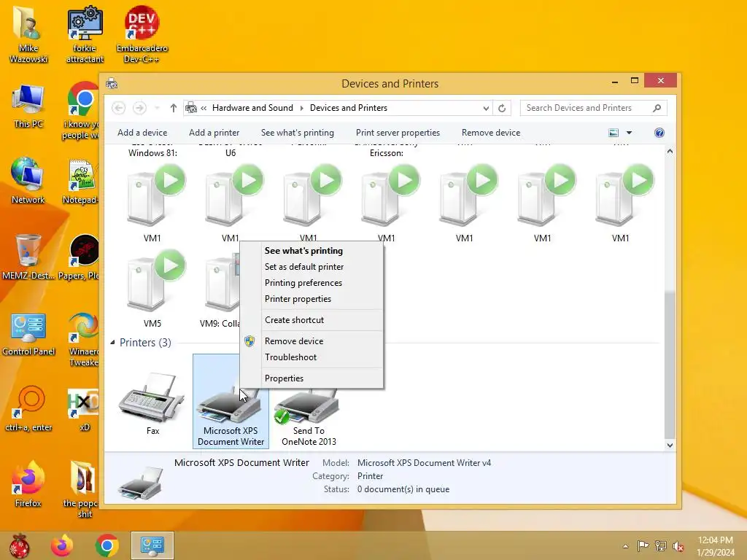Choose Create shortcut in context menu

click(x=311, y=320)
